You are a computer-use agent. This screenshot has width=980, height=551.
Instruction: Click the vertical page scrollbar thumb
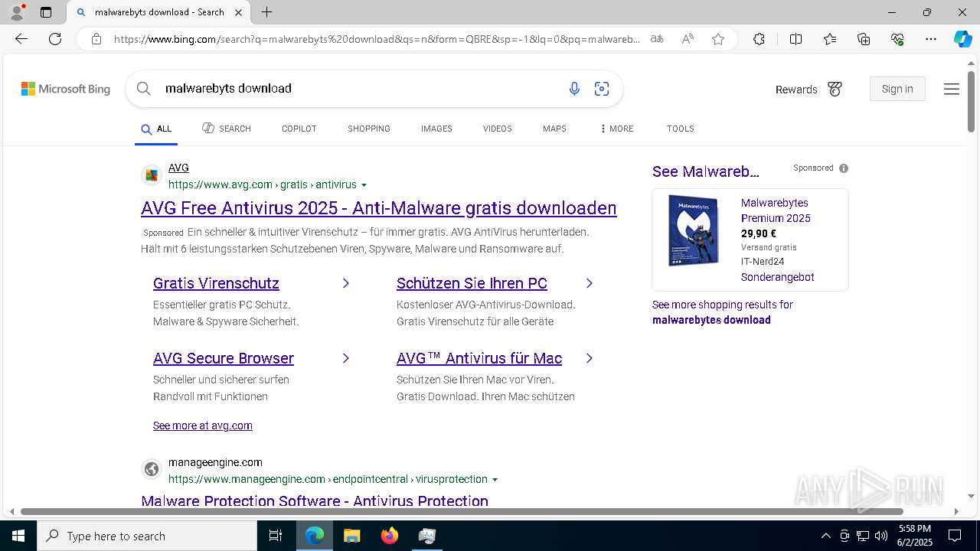click(x=971, y=101)
